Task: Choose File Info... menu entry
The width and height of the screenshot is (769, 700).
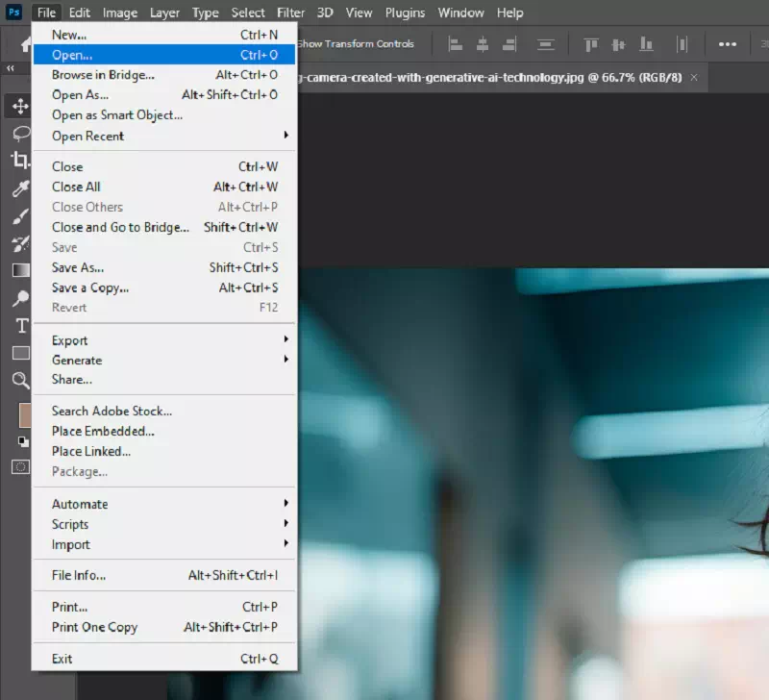Action: coord(164,575)
